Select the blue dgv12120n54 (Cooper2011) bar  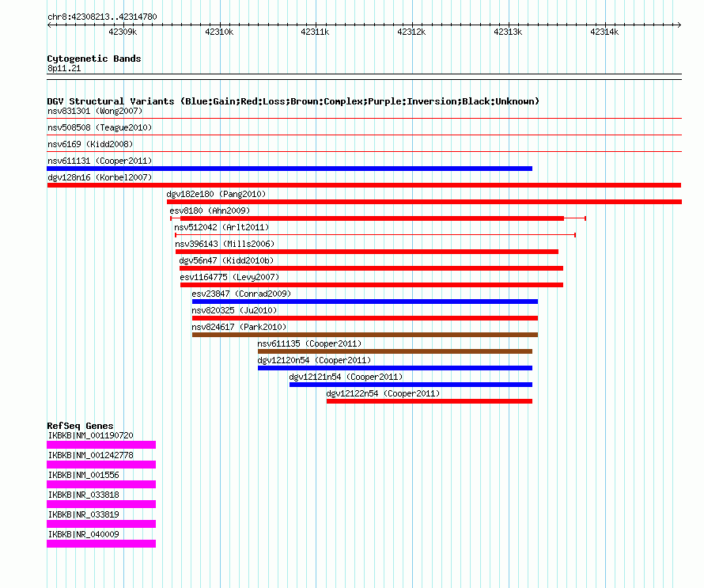[x=395, y=368]
